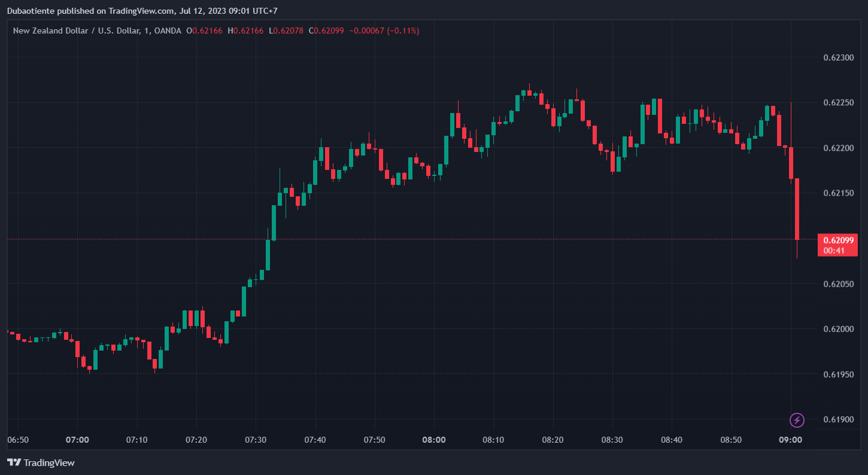
Task: Click the 0.61900 price axis label
Action: [838, 419]
